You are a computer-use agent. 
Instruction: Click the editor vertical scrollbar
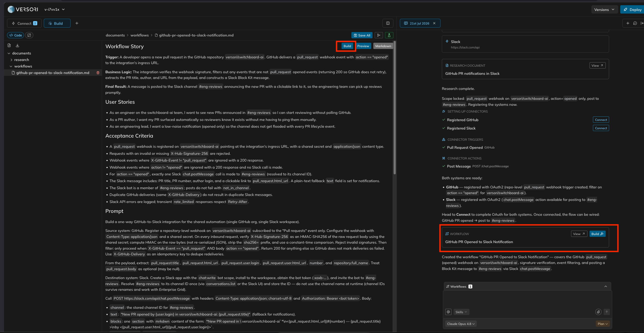pyautogui.click(x=394, y=108)
